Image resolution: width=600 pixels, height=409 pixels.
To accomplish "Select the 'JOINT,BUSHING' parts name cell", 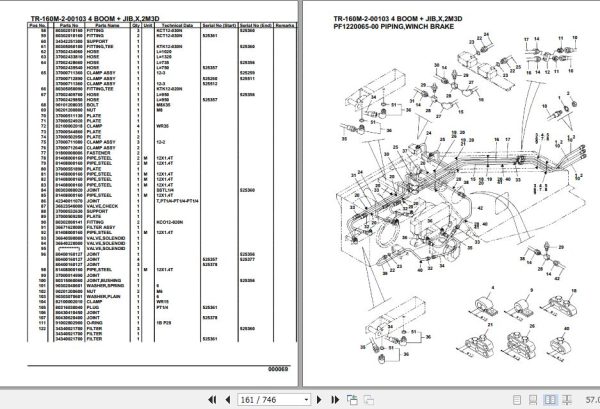I will 104,280.
